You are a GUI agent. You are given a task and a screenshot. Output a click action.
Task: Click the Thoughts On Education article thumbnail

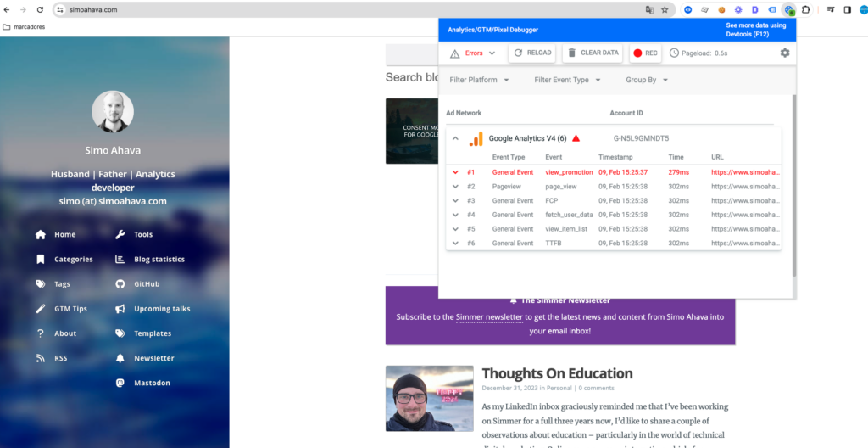pyautogui.click(x=430, y=398)
